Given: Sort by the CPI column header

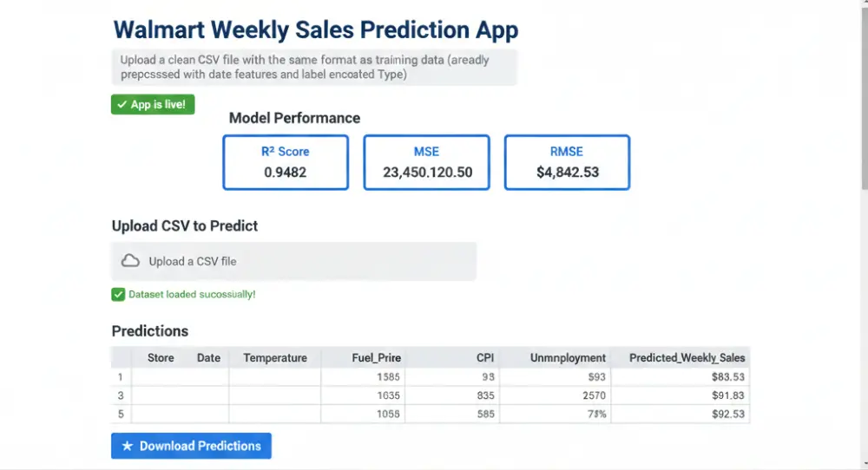Looking at the screenshot, I should tap(485, 358).
